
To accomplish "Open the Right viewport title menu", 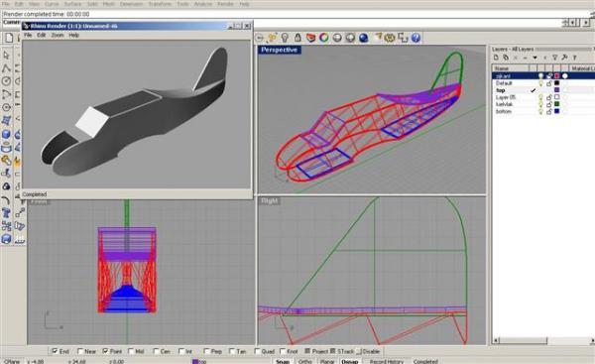I will 270,200.
